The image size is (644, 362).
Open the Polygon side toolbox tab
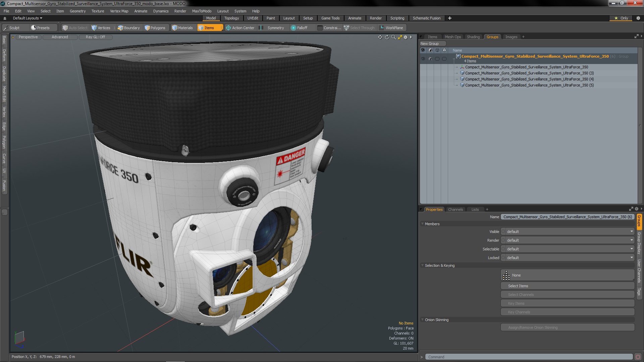(x=4, y=142)
